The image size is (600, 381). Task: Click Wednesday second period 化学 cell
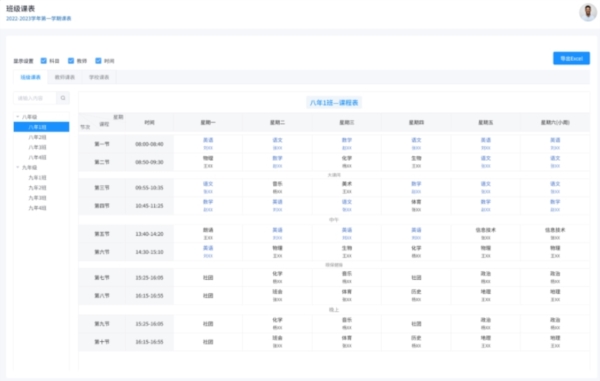(347, 162)
